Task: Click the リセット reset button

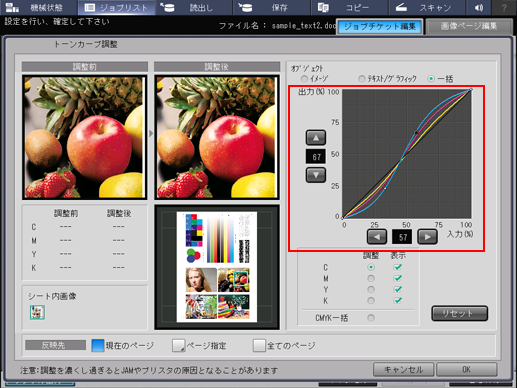Action: 459,313
